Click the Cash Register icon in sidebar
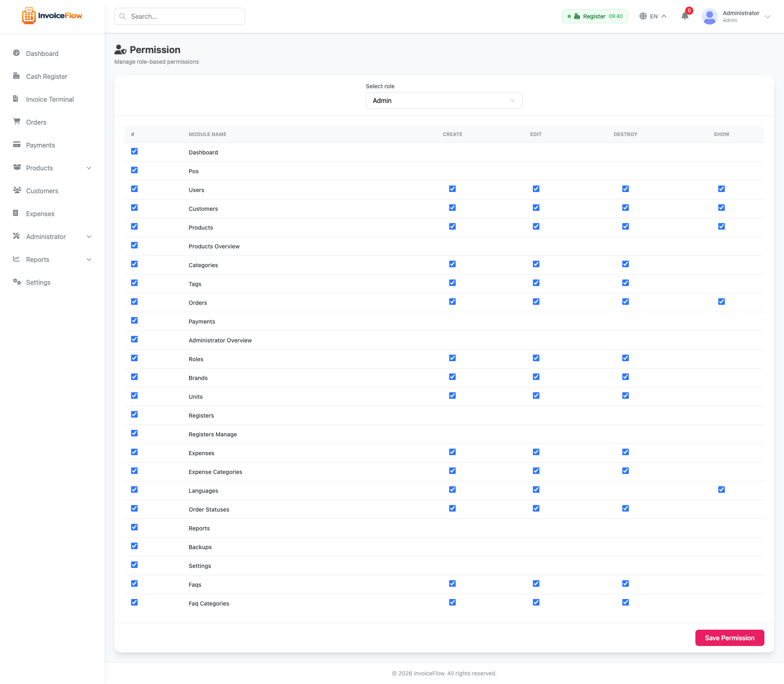 pyautogui.click(x=16, y=76)
